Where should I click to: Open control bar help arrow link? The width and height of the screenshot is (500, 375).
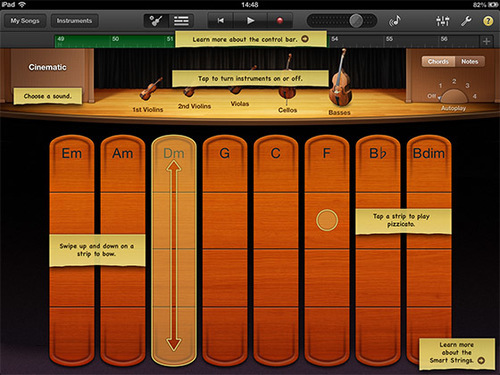tap(305, 39)
